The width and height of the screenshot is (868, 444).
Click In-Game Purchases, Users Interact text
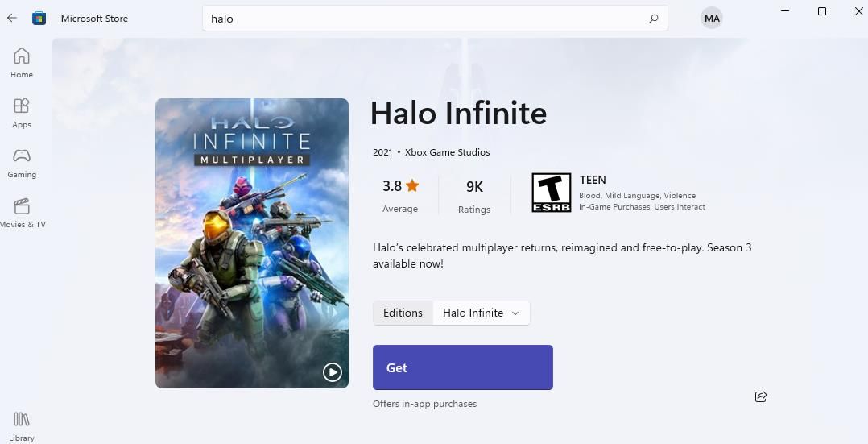click(x=643, y=207)
